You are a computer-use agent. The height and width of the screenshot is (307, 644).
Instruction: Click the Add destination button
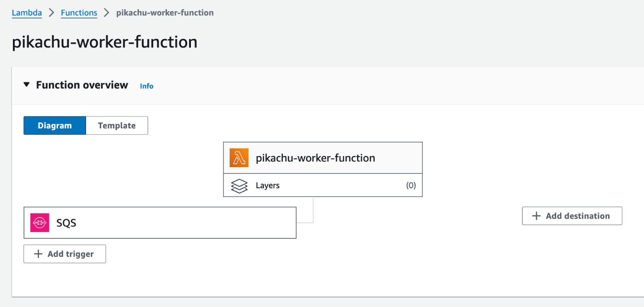[x=572, y=216]
